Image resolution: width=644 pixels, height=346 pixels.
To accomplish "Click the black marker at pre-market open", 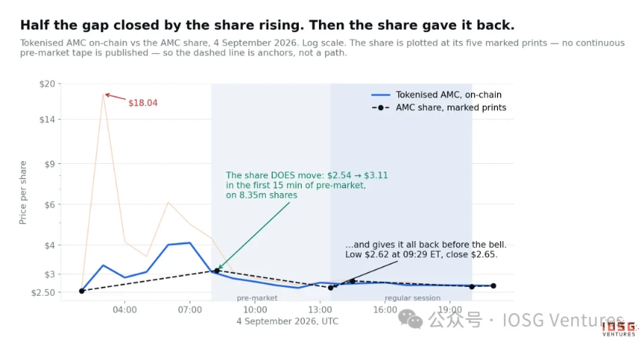I will pyautogui.click(x=217, y=271).
